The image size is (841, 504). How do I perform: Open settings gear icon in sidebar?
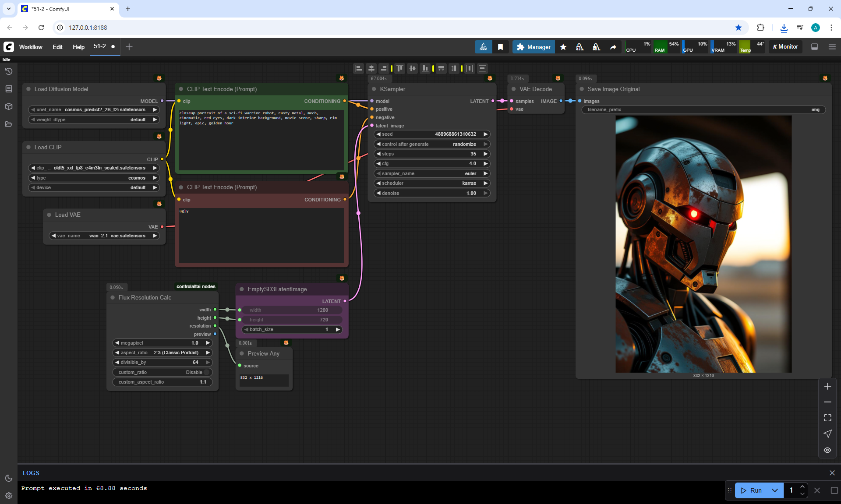click(x=8, y=496)
